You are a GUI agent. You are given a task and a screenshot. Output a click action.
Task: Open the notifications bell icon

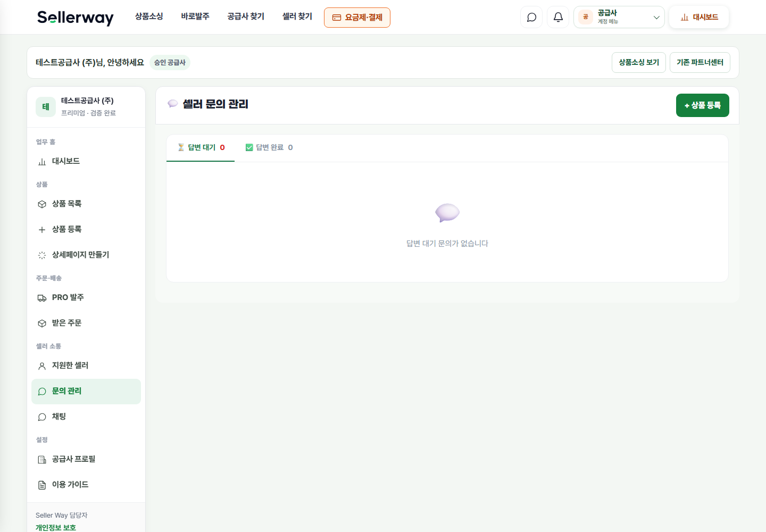[558, 17]
